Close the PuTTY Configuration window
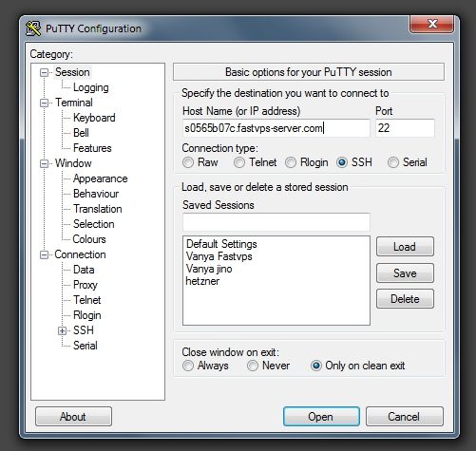This screenshot has width=476, height=451. point(432,24)
